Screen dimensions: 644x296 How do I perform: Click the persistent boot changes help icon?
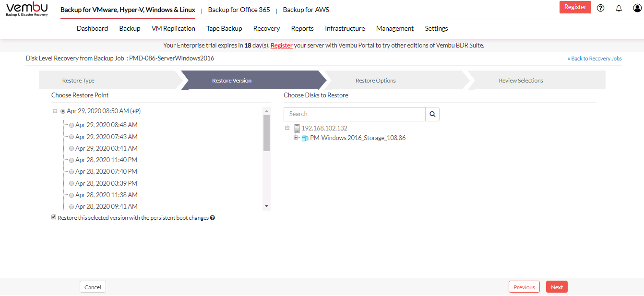coord(212,218)
